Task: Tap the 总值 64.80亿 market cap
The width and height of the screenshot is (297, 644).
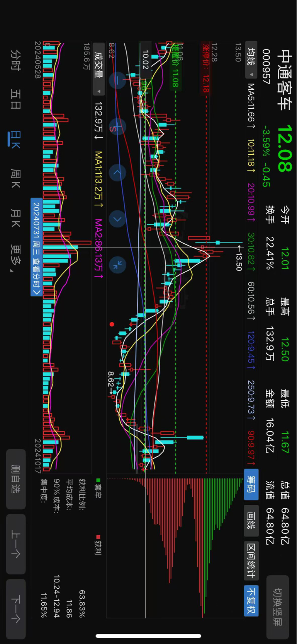Action: (x=285, y=513)
